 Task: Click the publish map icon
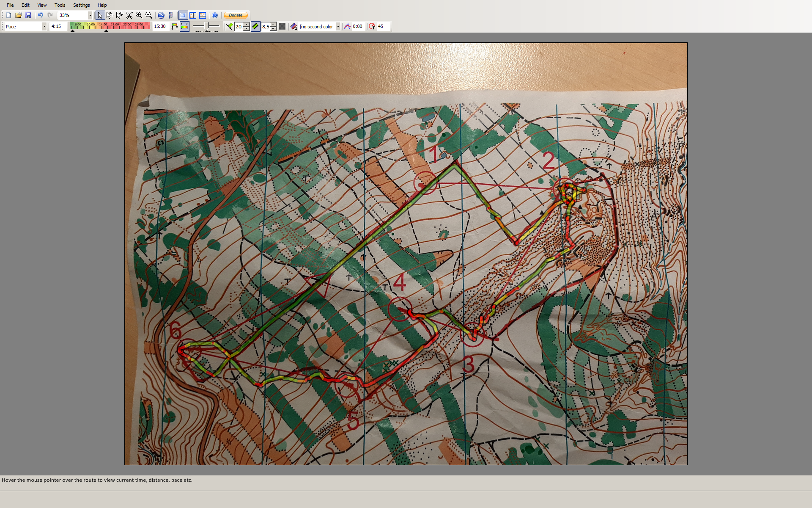coord(171,15)
